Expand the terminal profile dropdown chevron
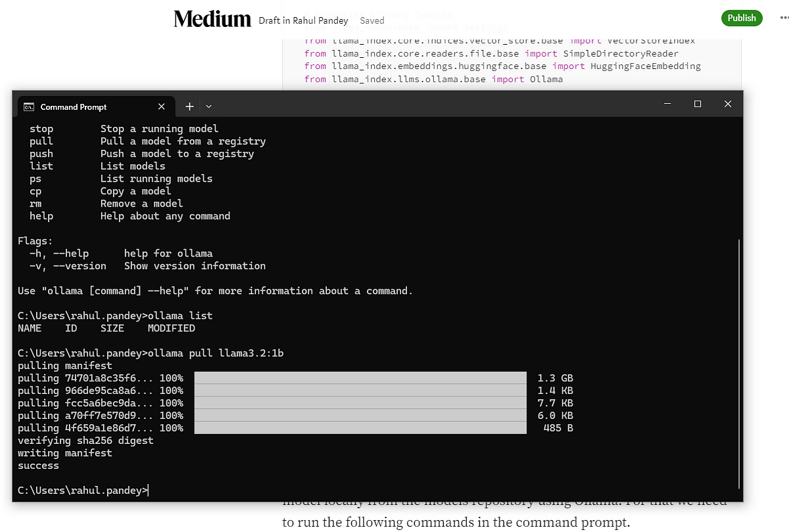The image size is (789, 532). pos(209,107)
